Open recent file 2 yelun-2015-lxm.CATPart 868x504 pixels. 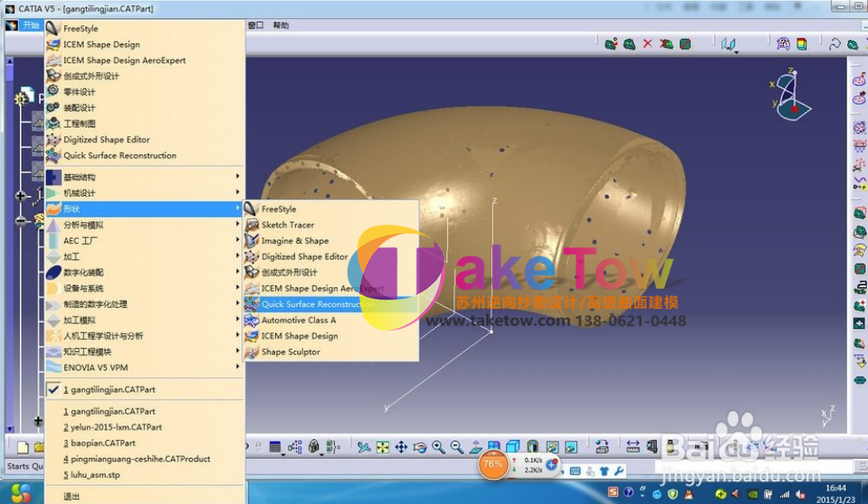pos(145,427)
